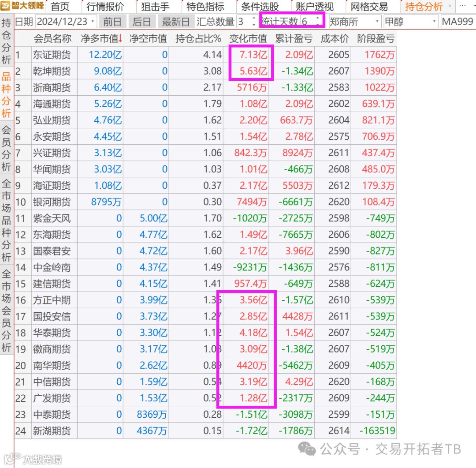Click the 统计天数 value field
This screenshot has height=468, width=476.
point(308,21)
